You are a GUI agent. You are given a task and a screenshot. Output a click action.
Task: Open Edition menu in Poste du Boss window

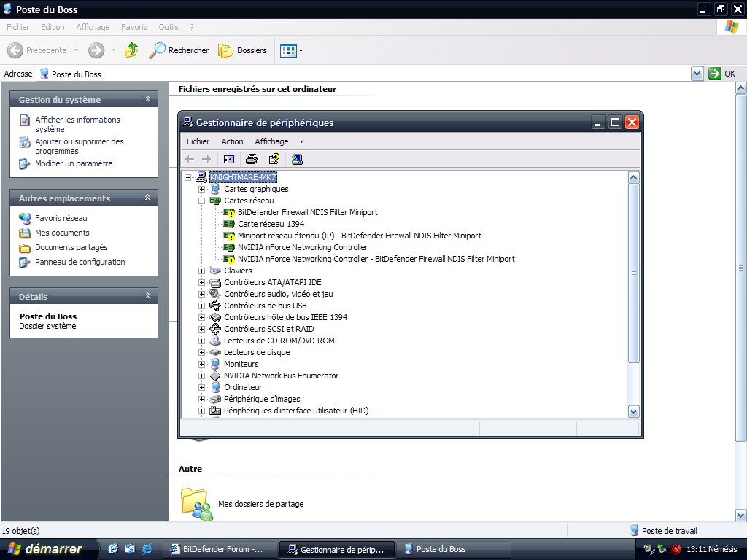[x=53, y=27]
